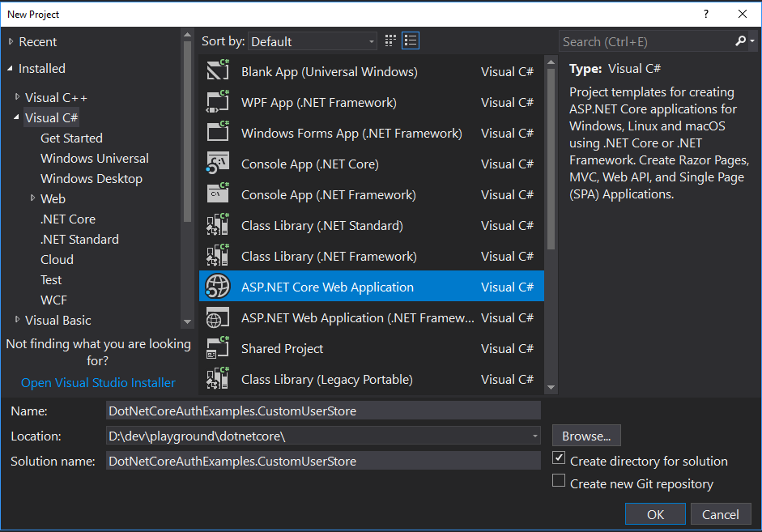Click template list scroll up arrow
762x532 pixels.
pyautogui.click(x=551, y=62)
